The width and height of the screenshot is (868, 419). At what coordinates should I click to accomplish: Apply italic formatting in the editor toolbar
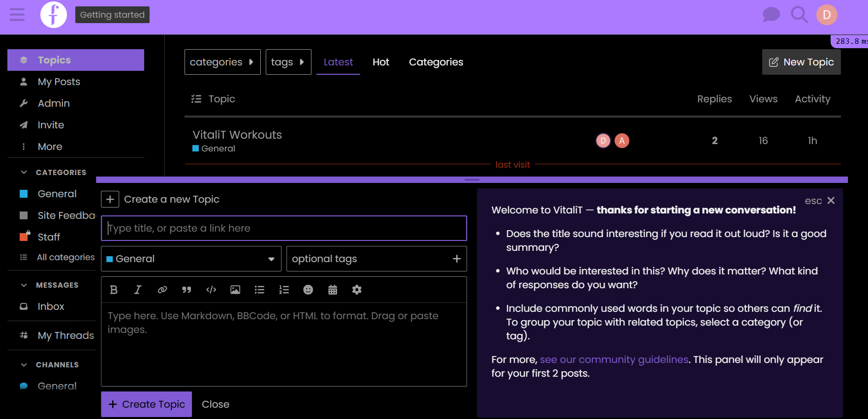(138, 290)
